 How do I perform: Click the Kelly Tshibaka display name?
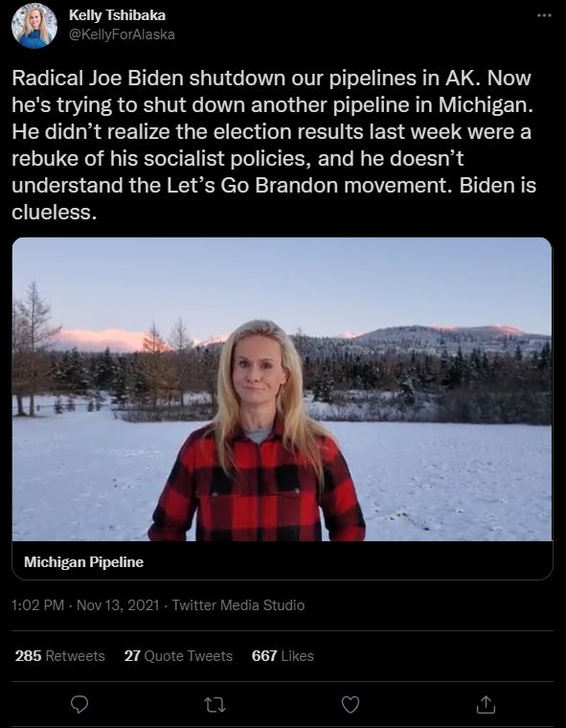[x=117, y=15]
